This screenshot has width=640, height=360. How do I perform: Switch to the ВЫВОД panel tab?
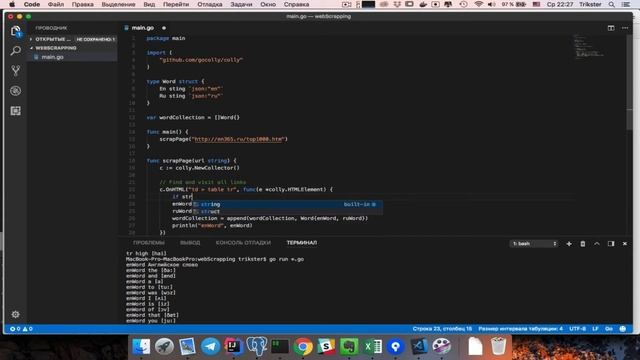pos(190,243)
